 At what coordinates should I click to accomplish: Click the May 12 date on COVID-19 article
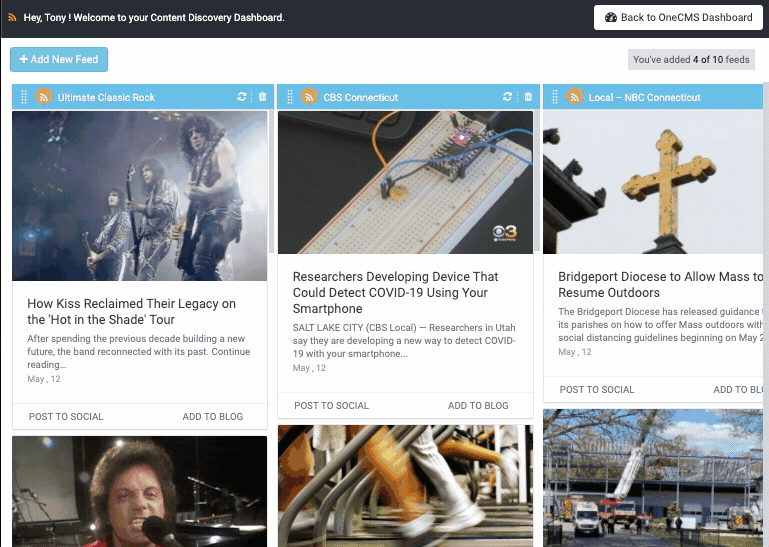click(309, 368)
